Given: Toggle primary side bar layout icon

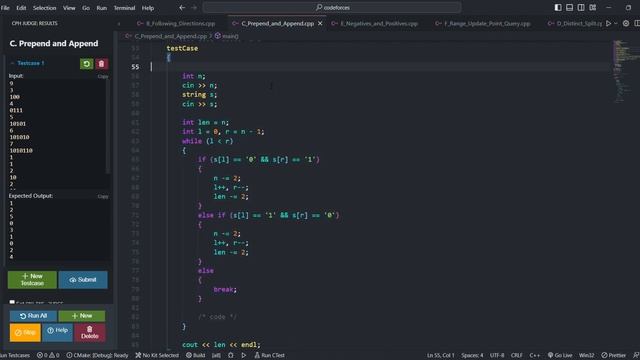Looking at the screenshot, I should click(x=558, y=7).
